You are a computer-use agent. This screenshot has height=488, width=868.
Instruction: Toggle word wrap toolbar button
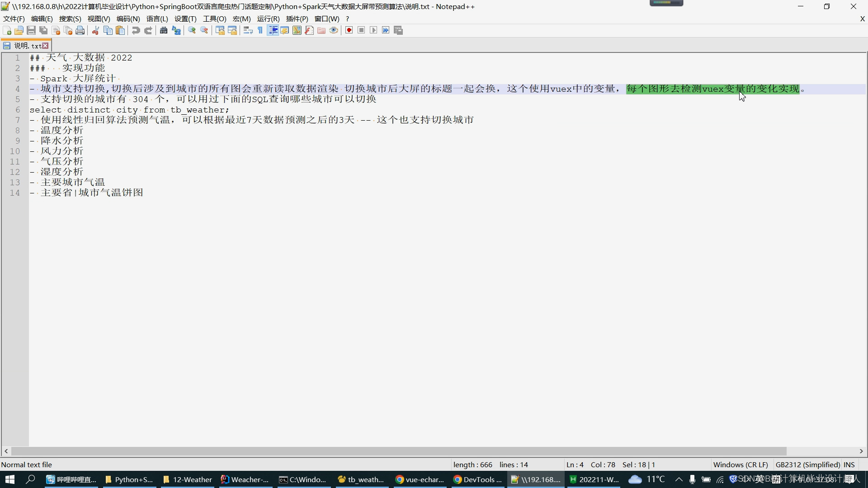tap(248, 30)
